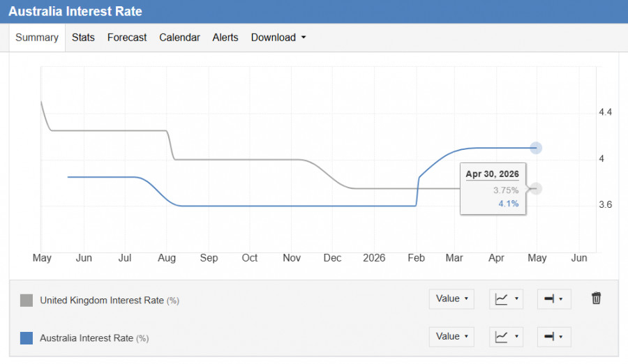
Task: Delete the United Kingdom Interest Rate series
Action: click(596, 298)
